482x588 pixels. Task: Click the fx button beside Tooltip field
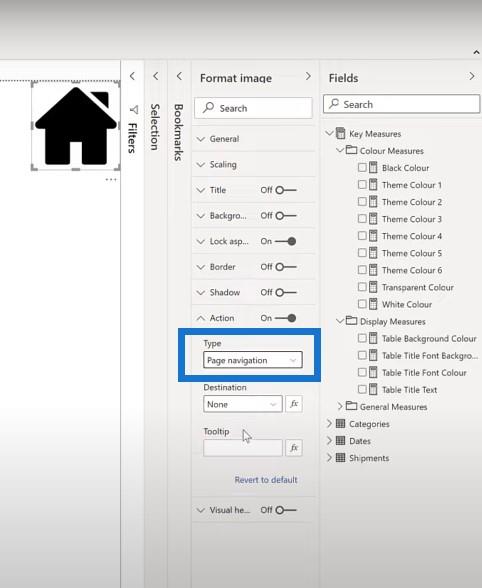coord(294,447)
